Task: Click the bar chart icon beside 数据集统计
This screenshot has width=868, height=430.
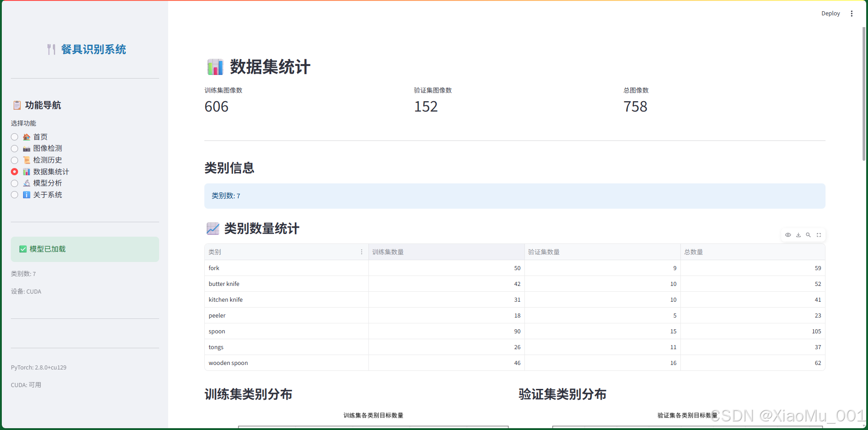Action: pyautogui.click(x=27, y=172)
